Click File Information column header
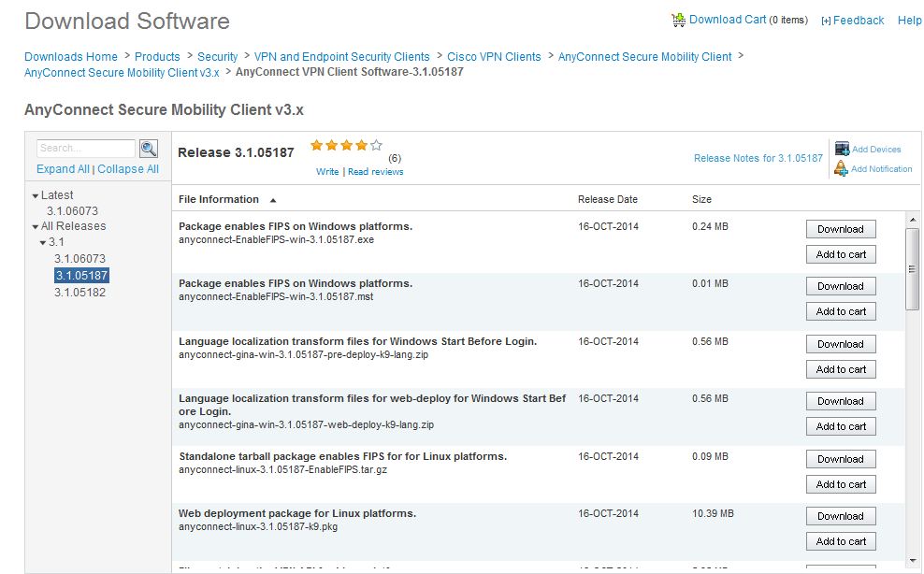Viewport: 924px width, 574px height. click(219, 199)
